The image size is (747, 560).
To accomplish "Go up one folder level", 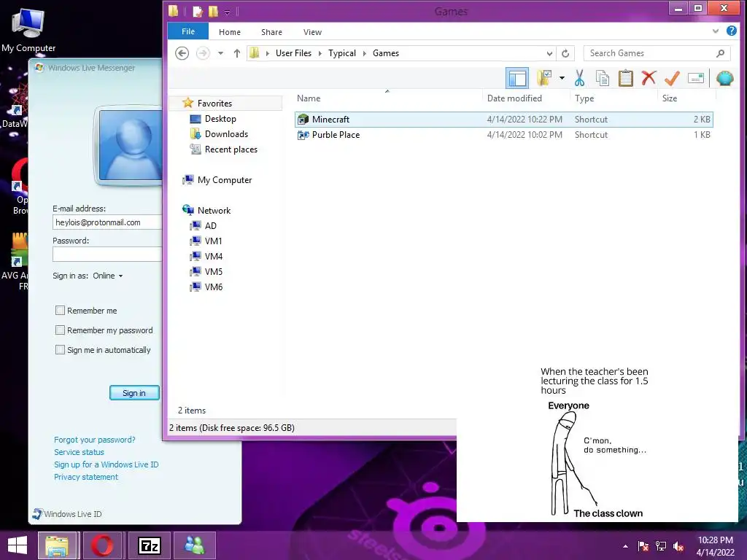I will [237, 53].
